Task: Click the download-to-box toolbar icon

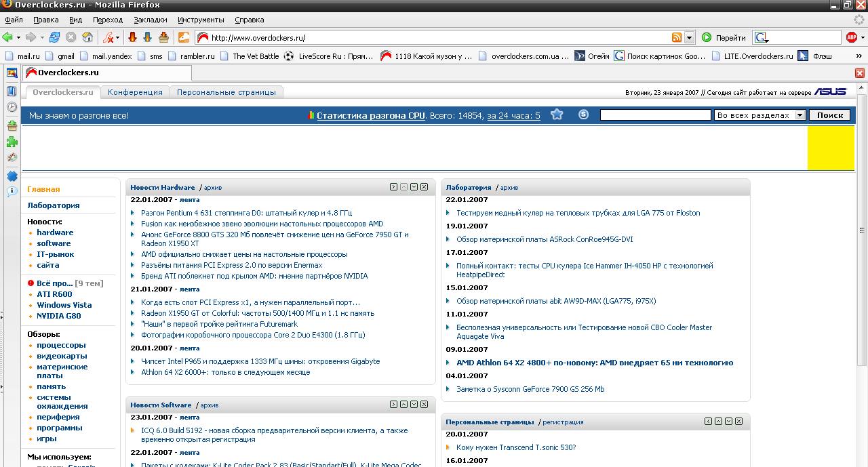Action: click(x=163, y=37)
